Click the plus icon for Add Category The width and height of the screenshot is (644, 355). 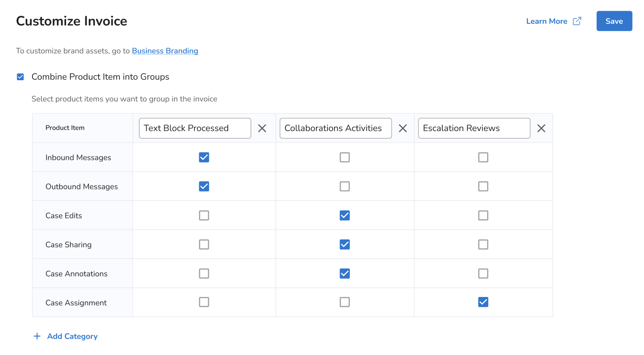pos(37,336)
